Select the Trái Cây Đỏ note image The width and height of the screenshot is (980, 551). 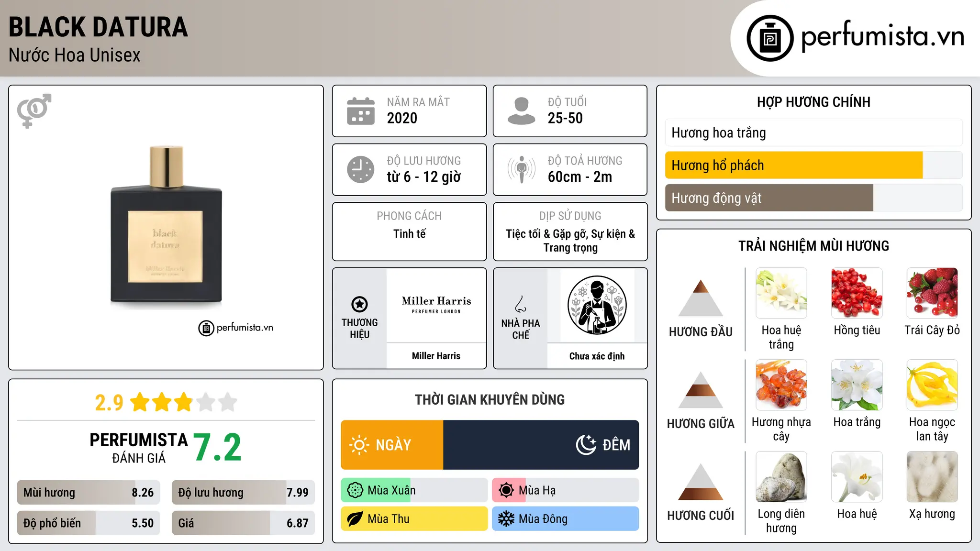pyautogui.click(x=932, y=293)
